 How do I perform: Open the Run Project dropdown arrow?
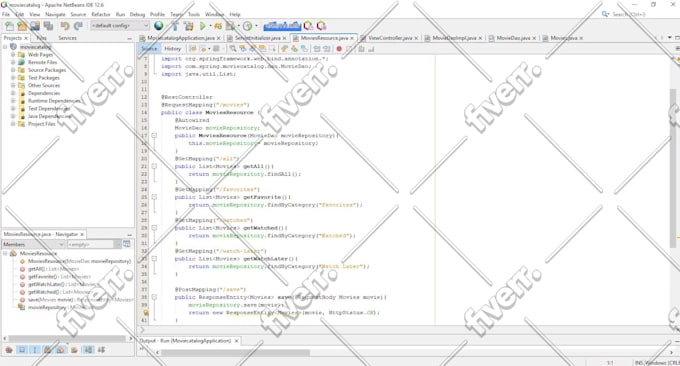210,26
